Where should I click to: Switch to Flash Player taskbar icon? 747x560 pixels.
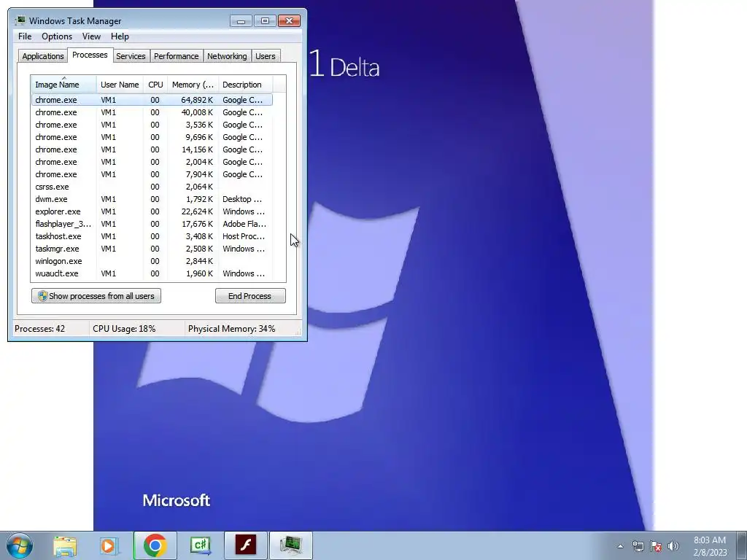(x=245, y=545)
